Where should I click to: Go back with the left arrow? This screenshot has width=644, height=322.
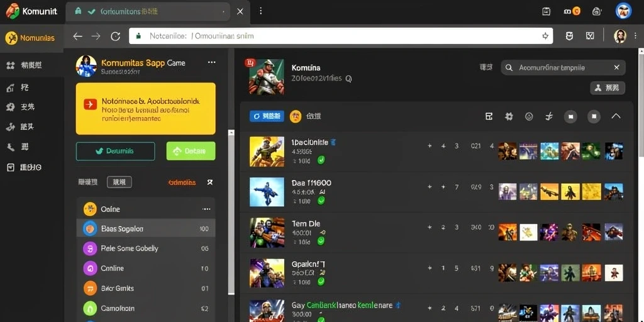tap(77, 36)
